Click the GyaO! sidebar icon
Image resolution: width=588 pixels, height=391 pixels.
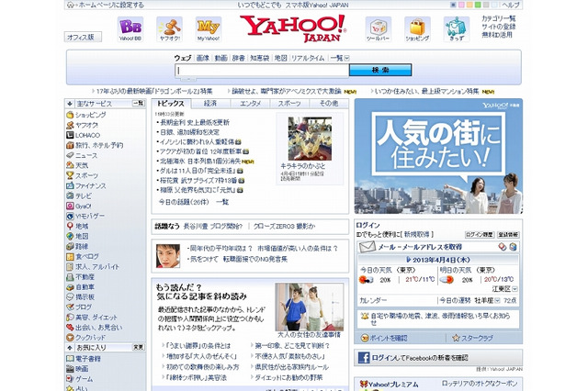pyautogui.click(x=70, y=206)
